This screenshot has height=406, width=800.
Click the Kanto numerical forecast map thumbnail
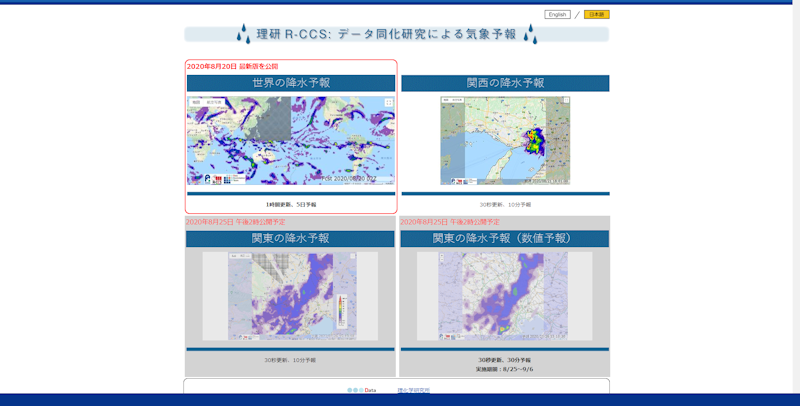[503, 296]
